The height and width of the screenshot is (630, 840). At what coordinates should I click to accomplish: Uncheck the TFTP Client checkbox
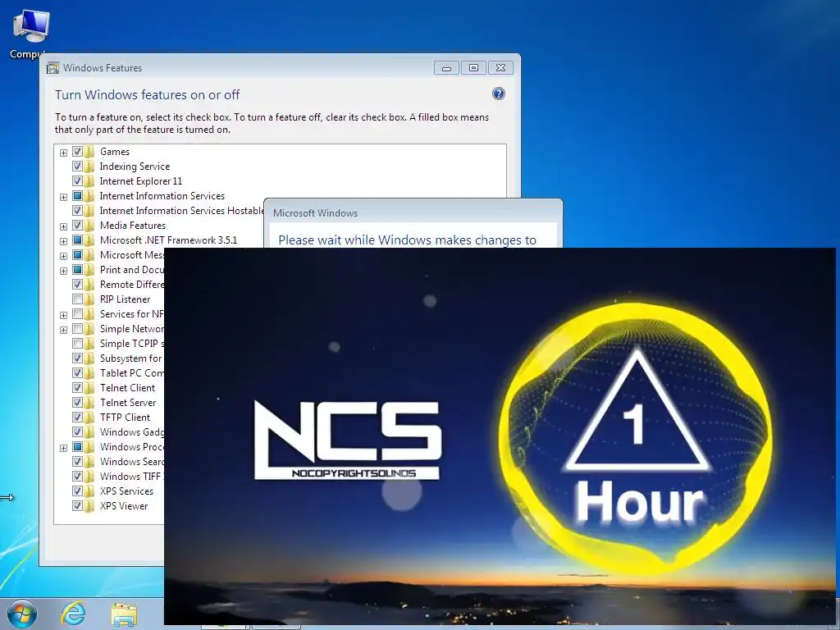(77, 418)
